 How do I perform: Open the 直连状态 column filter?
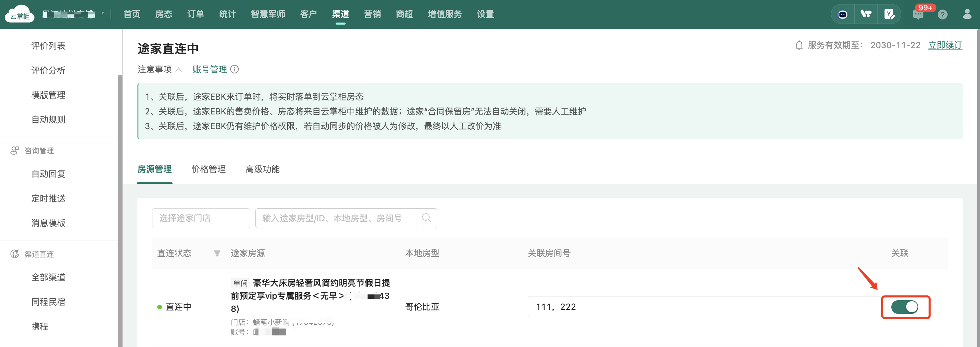(x=217, y=253)
